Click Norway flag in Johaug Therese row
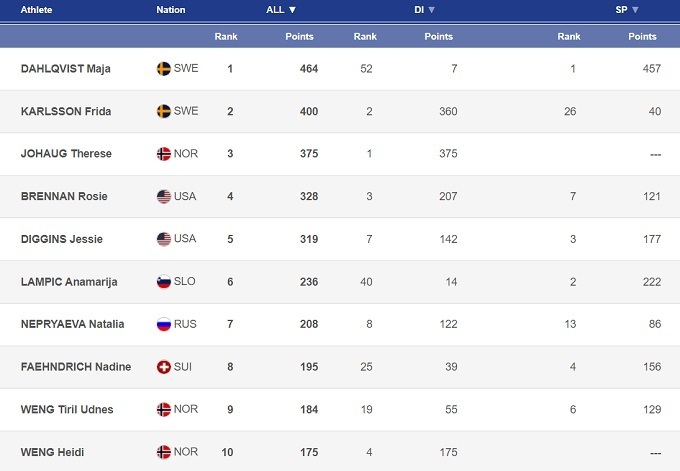The width and height of the screenshot is (680, 471). coord(164,154)
